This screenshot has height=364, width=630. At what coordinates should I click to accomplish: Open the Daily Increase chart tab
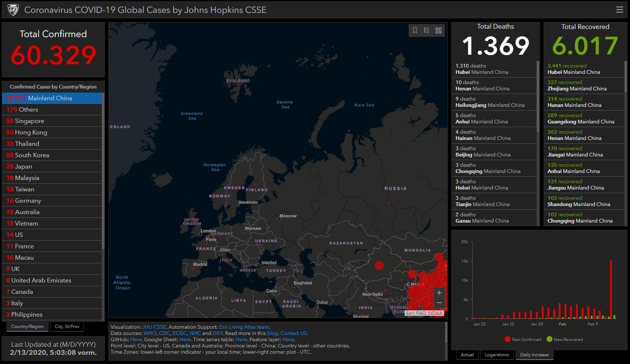coord(534,354)
